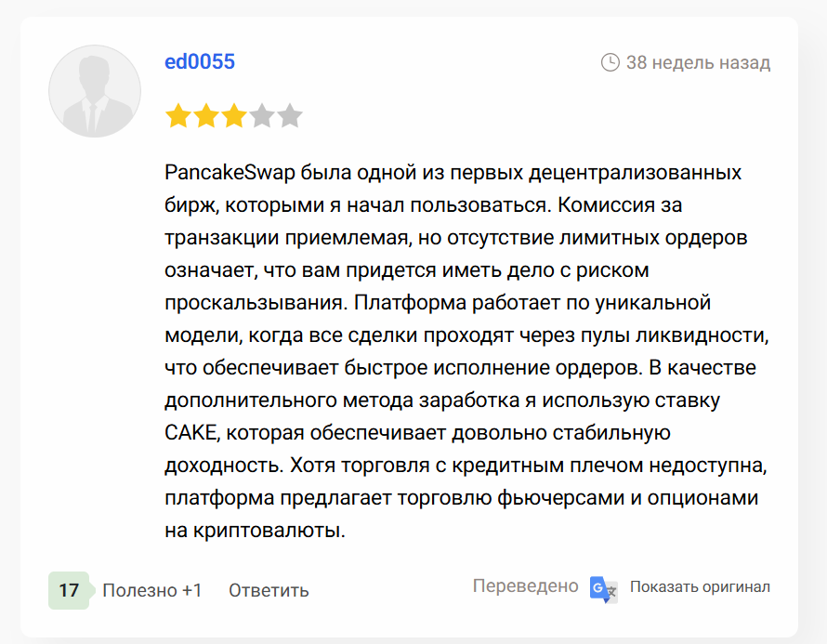Click the ed0055 user avatar
Screen dimensions: 827x644
94,91
